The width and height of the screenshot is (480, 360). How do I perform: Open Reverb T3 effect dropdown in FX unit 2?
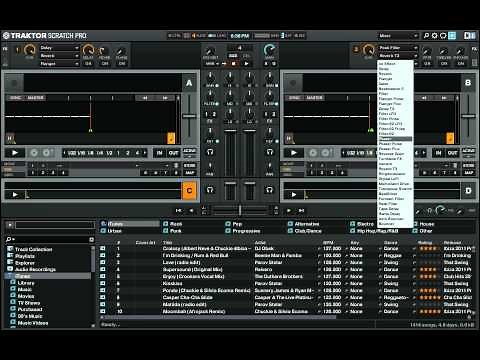point(398,56)
